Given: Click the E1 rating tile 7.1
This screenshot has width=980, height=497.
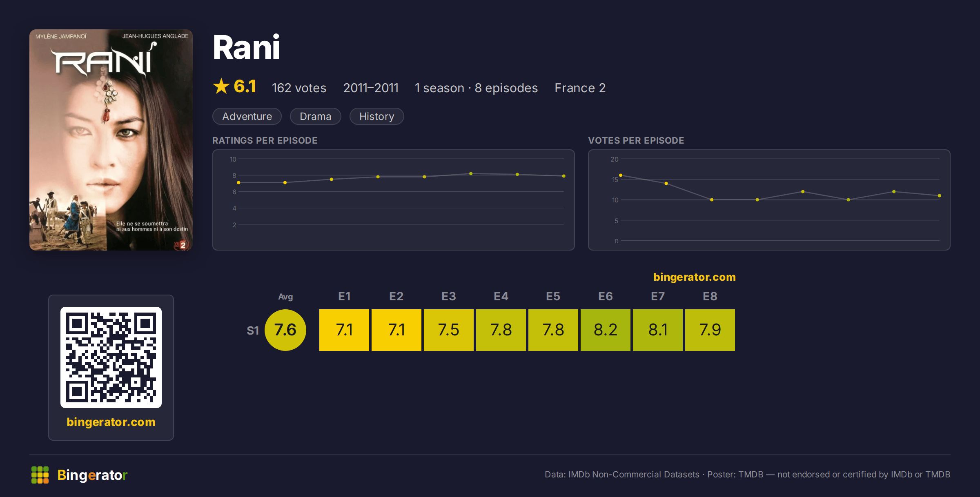Looking at the screenshot, I should (344, 330).
